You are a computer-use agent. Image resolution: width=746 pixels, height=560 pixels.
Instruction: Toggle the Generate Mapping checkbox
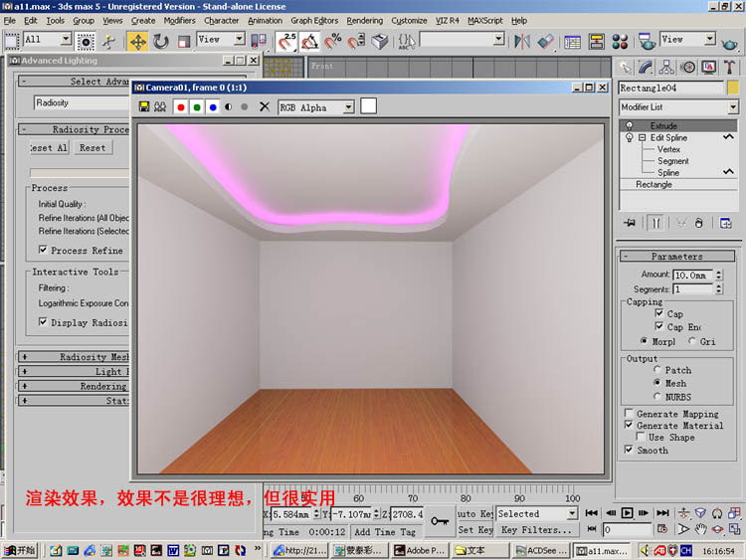(x=629, y=414)
